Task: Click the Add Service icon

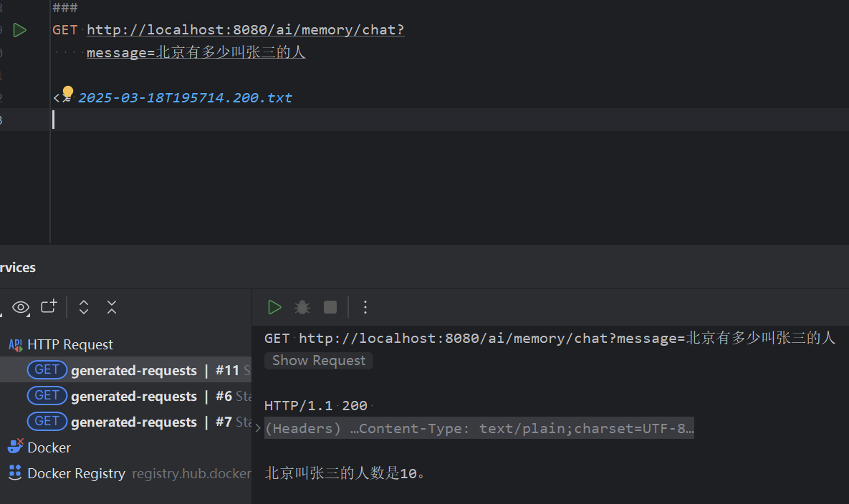Action: tap(49, 306)
